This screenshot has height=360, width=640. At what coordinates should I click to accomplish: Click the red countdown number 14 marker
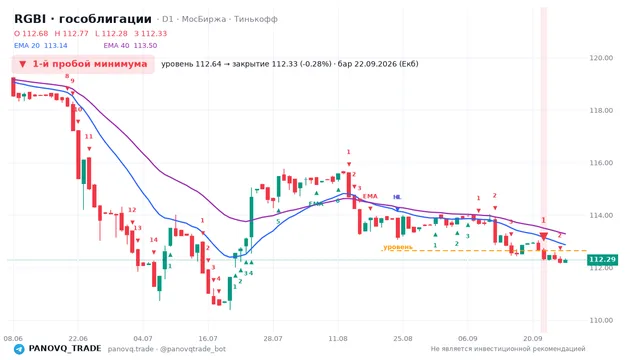point(153,240)
